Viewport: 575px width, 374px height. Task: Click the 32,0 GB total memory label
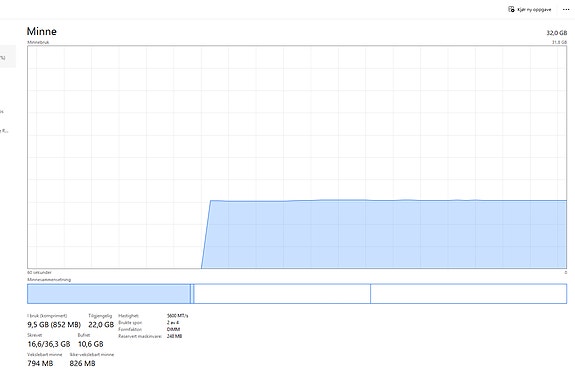(x=557, y=33)
